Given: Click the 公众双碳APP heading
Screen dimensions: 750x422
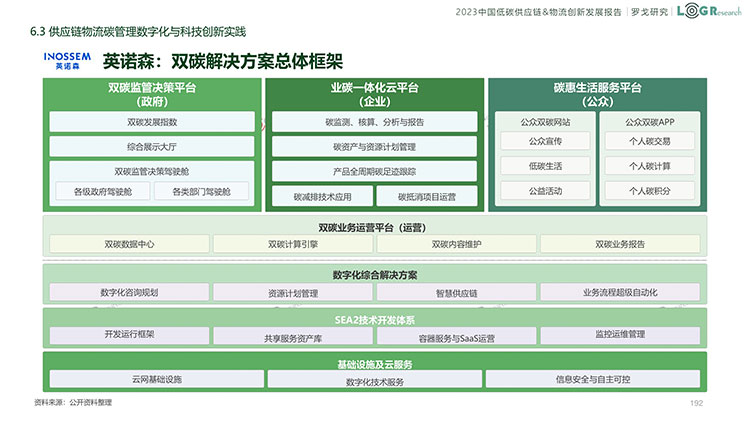Looking at the screenshot, I should (x=650, y=122).
